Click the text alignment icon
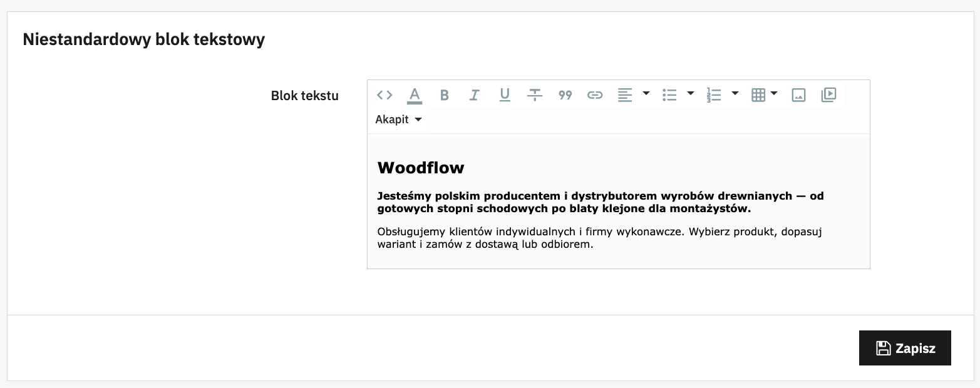Viewport: 980px width, 388px height. tap(625, 95)
